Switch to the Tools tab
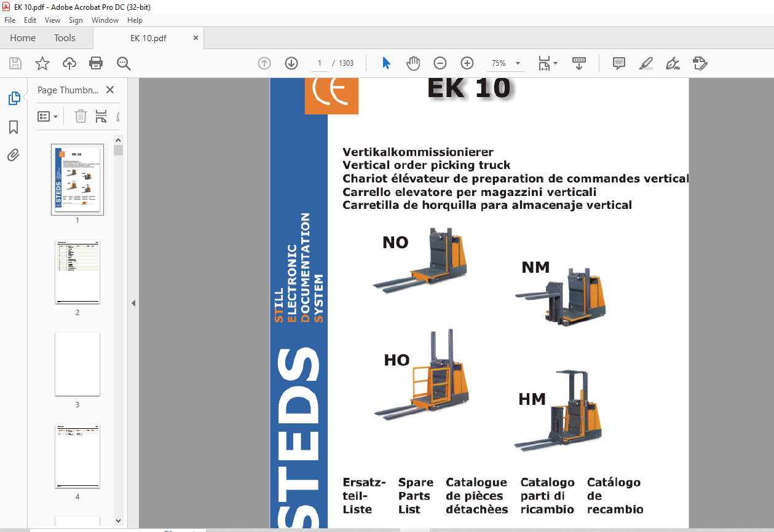774x532 pixels. pyautogui.click(x=65, y=38)
